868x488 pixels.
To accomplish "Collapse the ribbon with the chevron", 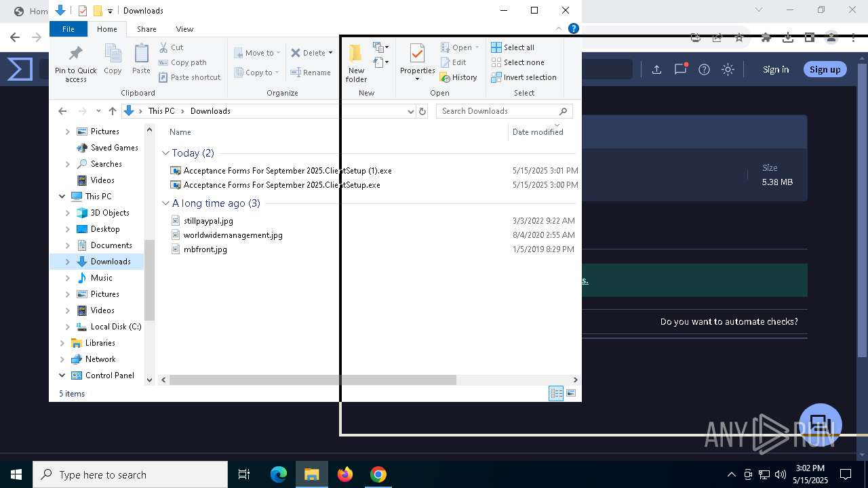I will pos(559,29).
